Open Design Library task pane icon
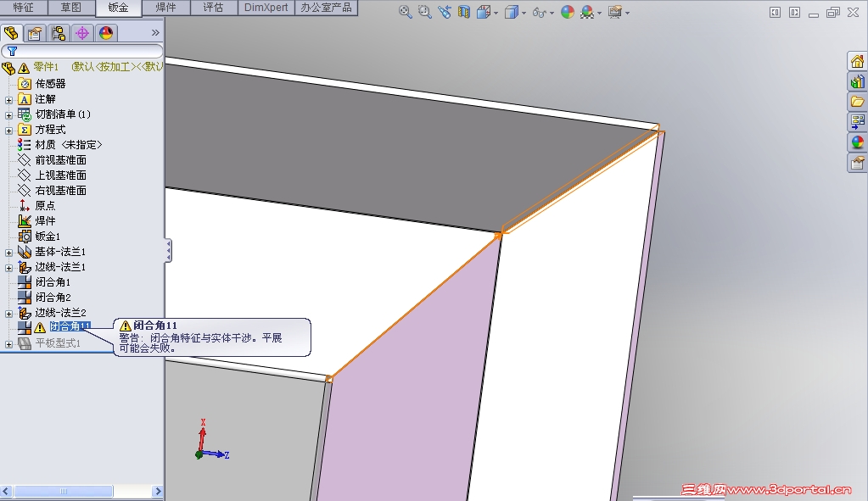The height and width of the screenshot is (501, 868). pos(858,82)
